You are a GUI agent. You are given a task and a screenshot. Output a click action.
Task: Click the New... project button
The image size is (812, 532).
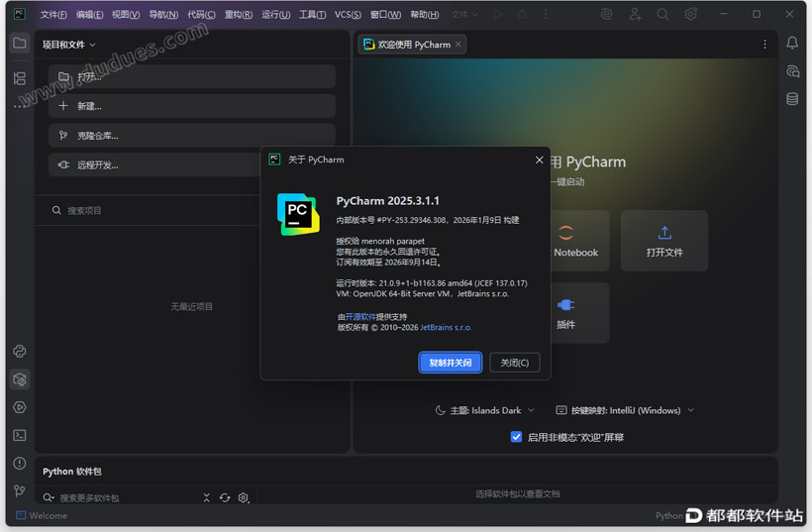coord(192,106)
